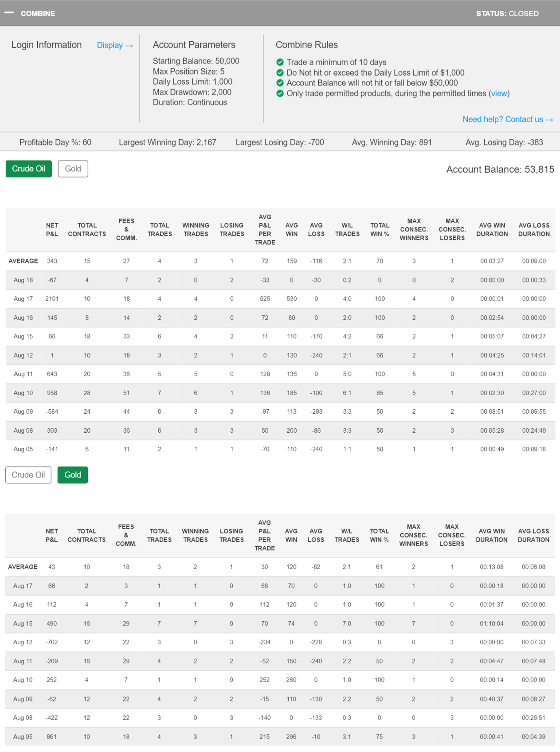Click green check next to Daily Loss Limit rule

(x=280, y=73)
